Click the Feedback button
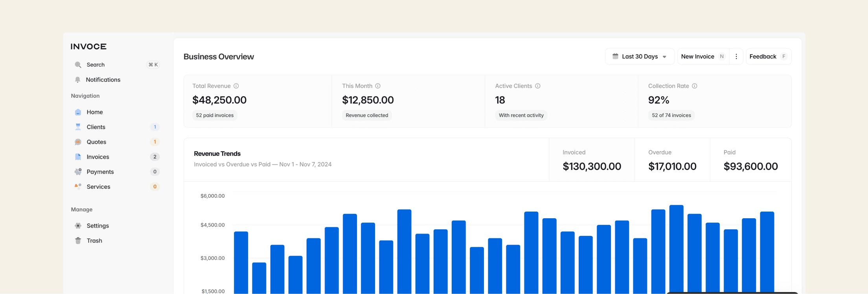Screen dimensions: 868x294 [769, 57]
